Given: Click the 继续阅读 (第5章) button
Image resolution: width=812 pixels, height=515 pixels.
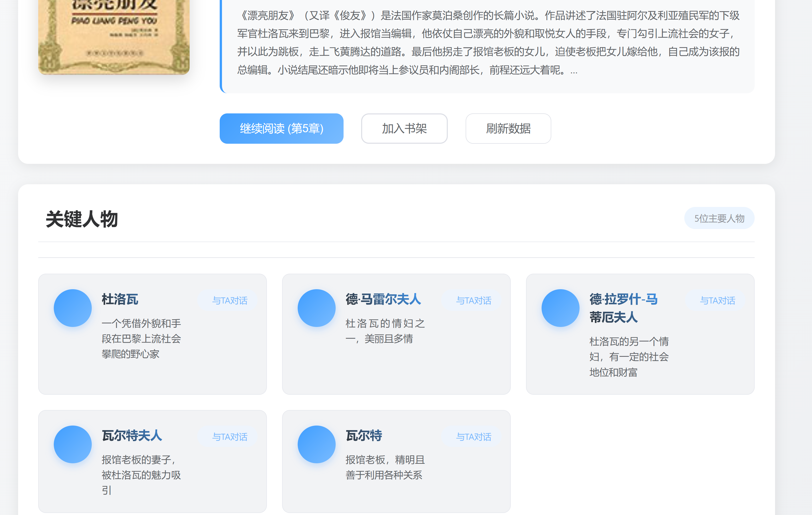Looking at the screenshot, I should coord(281,128).
